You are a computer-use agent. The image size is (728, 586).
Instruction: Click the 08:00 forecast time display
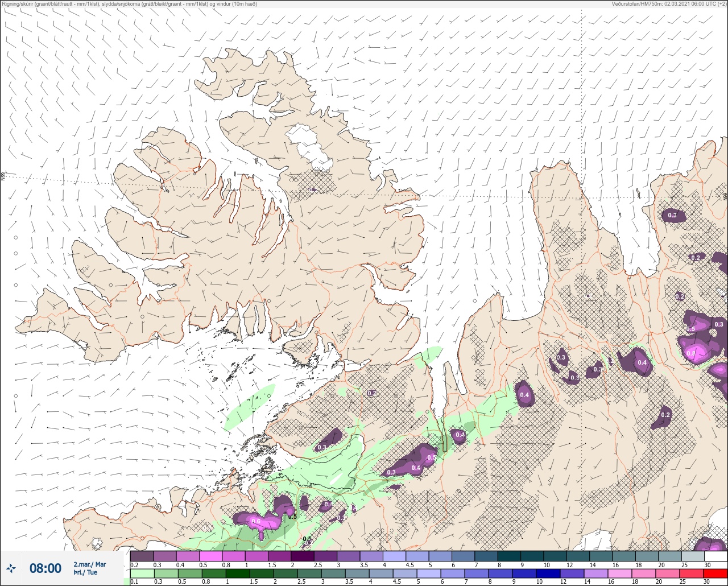tap(45, 568)
